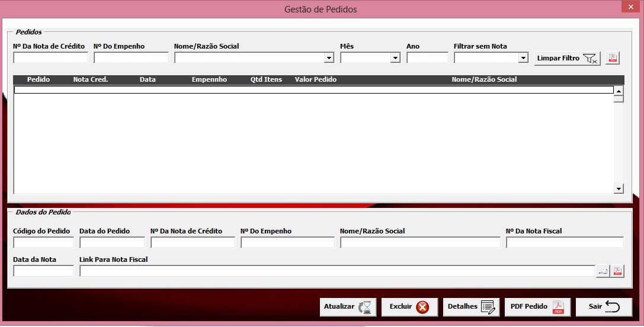Click the Limpar Filtro button
644x327 pixels.
(567, 58)
